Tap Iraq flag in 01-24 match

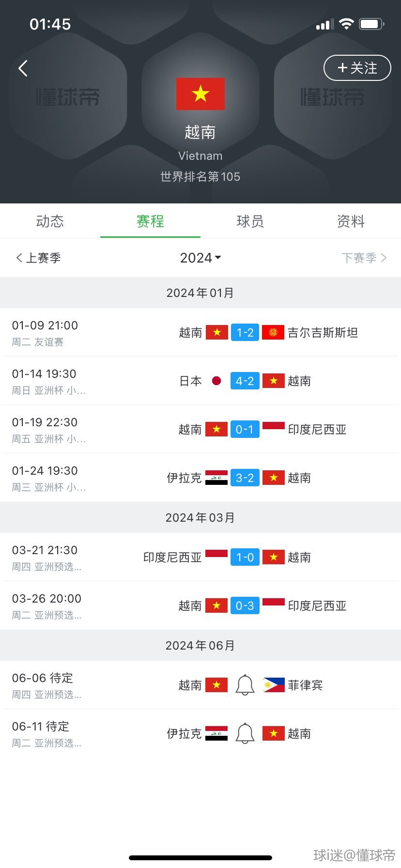click(216, 478)
